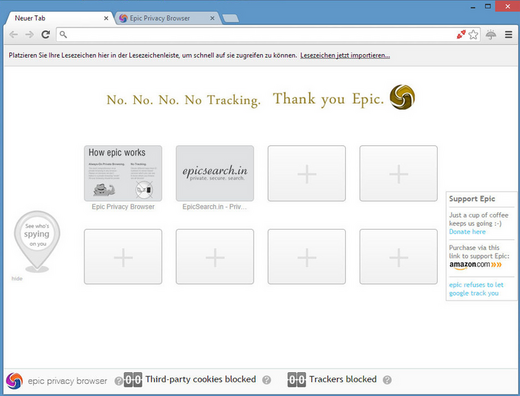Click the 'Trackers blocked' label
Image resolution: width=520 pixels, height=396 pixels.
pyautogui.click(x=343, y=379)
